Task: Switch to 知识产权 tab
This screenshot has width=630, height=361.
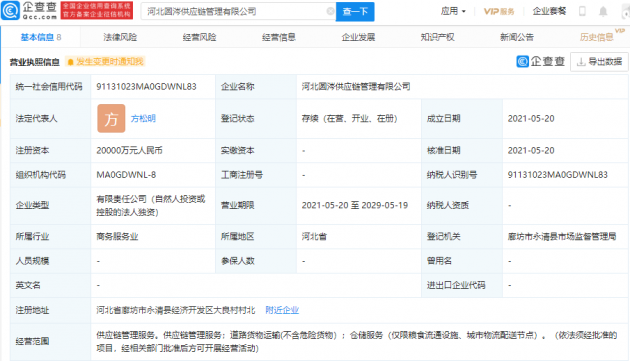Action: [x=437, y=37]
